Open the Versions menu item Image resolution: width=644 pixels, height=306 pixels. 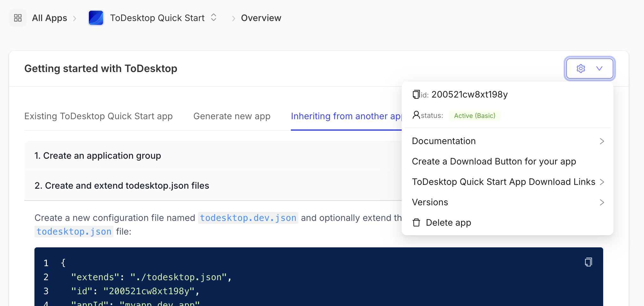508,202
